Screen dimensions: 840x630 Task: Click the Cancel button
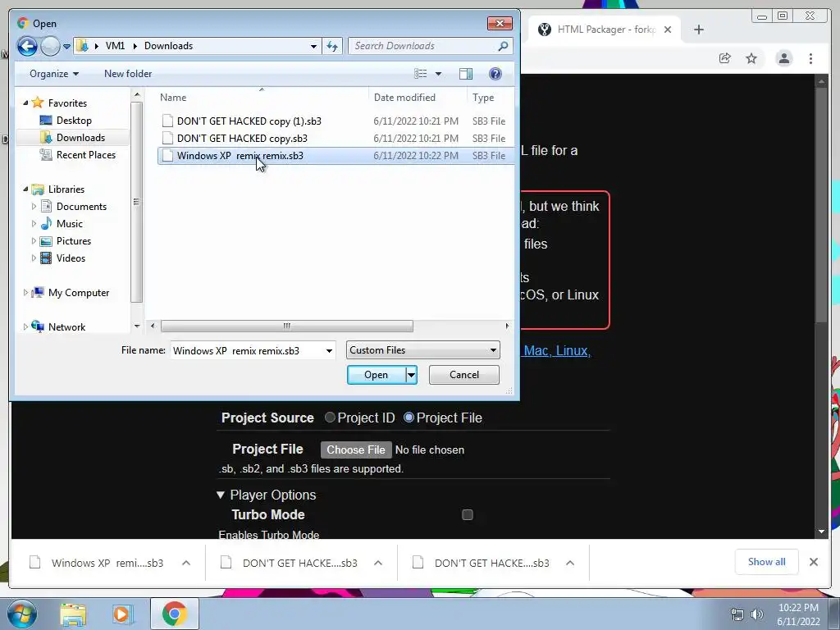464,375
